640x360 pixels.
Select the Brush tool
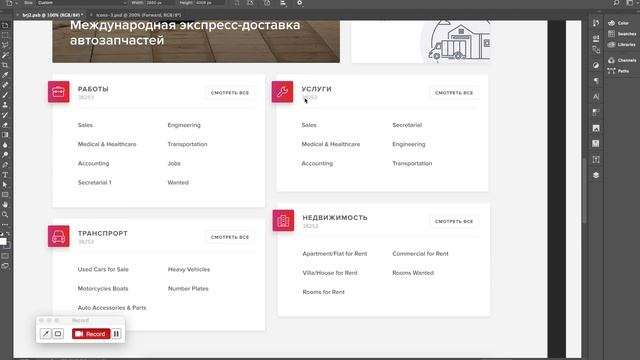point(5,95)
